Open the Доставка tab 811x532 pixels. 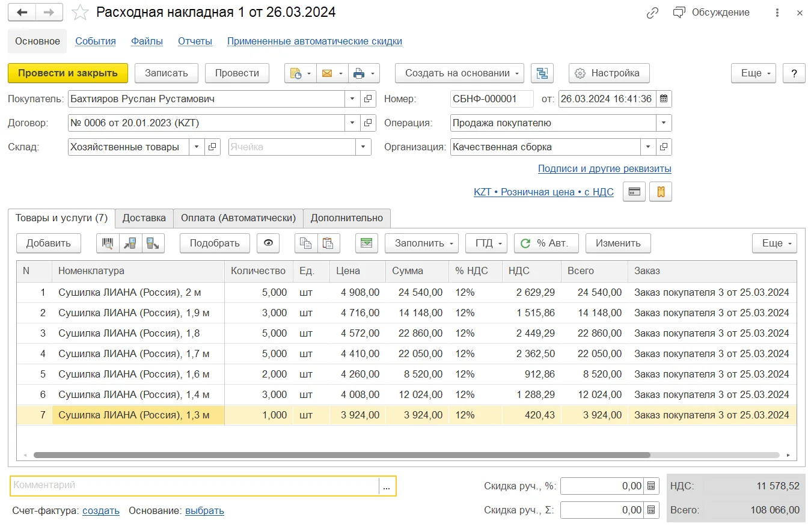click(144, 218)
